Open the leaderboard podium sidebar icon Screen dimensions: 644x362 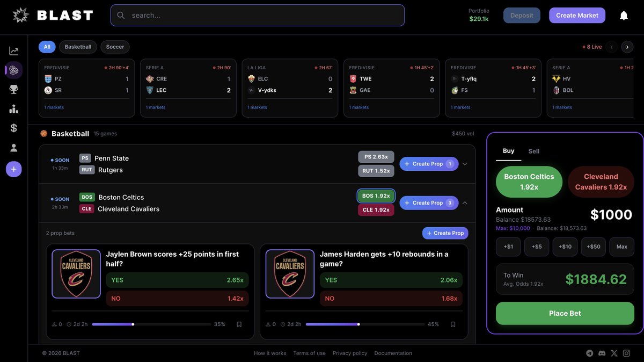(x=14, y=109)
